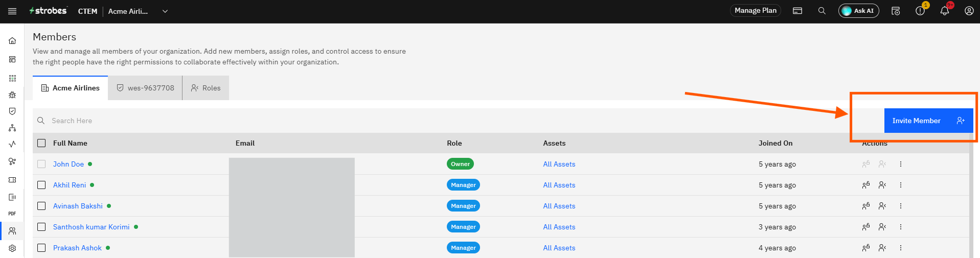Click the permissions lock icon for Avinash Bakshi
The width and height of the screenshot is (980, 258).
click(x=865, y=206)
